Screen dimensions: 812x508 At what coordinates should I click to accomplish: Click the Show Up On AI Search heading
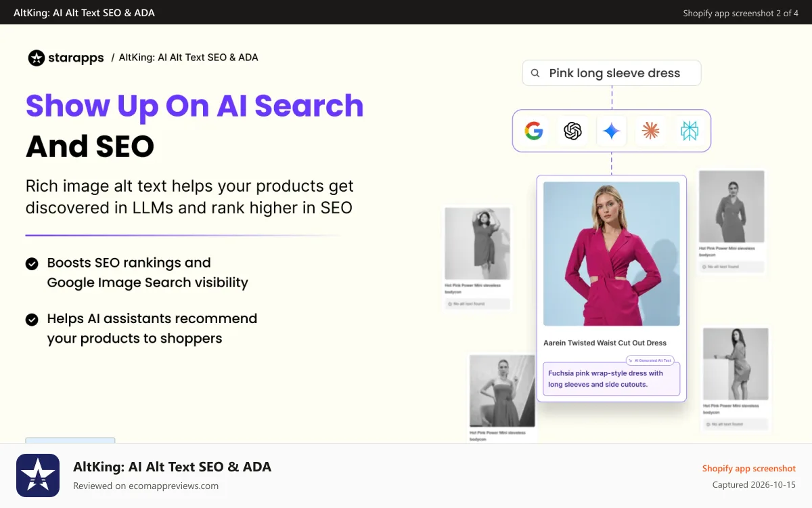pos(195,106)
